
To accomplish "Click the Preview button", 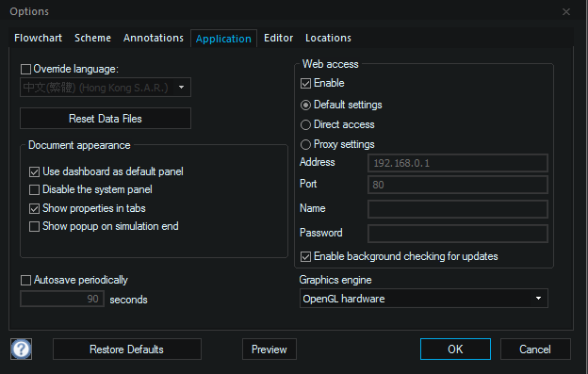I will [x=269, y=350].
